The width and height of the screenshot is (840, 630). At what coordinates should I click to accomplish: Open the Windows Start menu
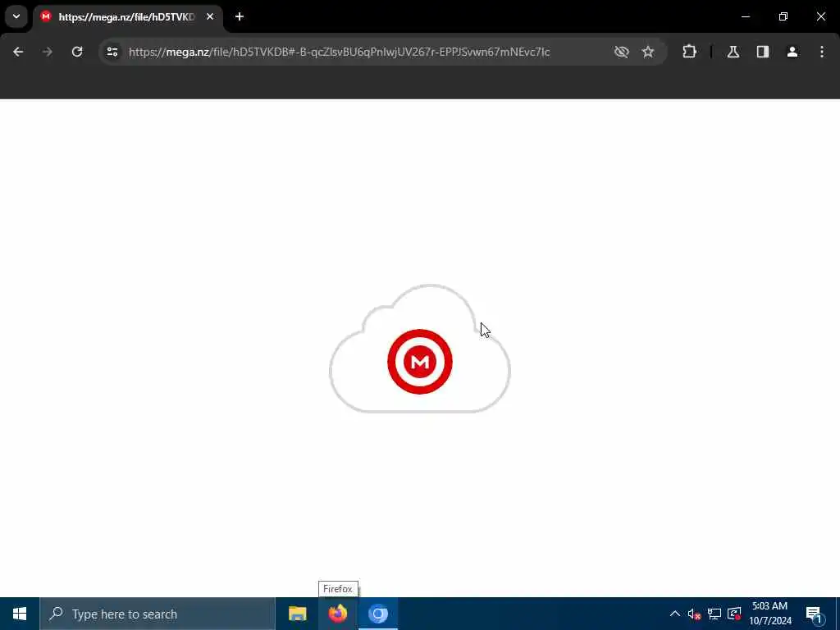pos(20,614)
